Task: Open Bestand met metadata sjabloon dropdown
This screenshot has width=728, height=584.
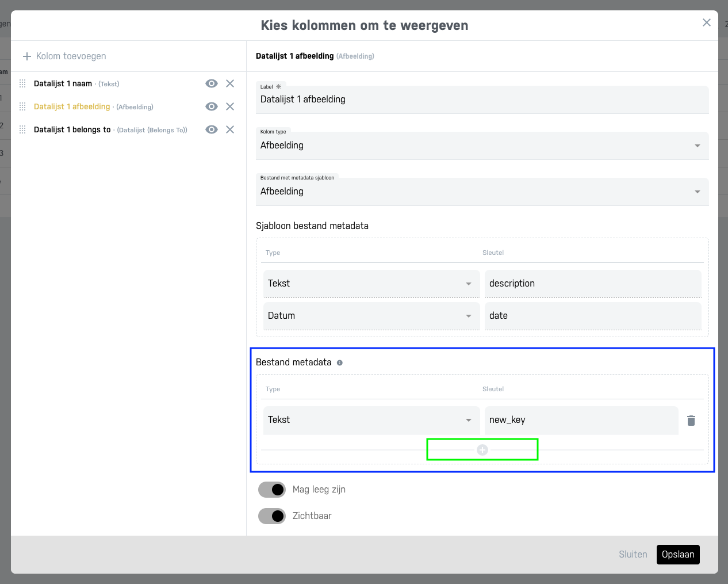Action: click(x=482, y=192)
